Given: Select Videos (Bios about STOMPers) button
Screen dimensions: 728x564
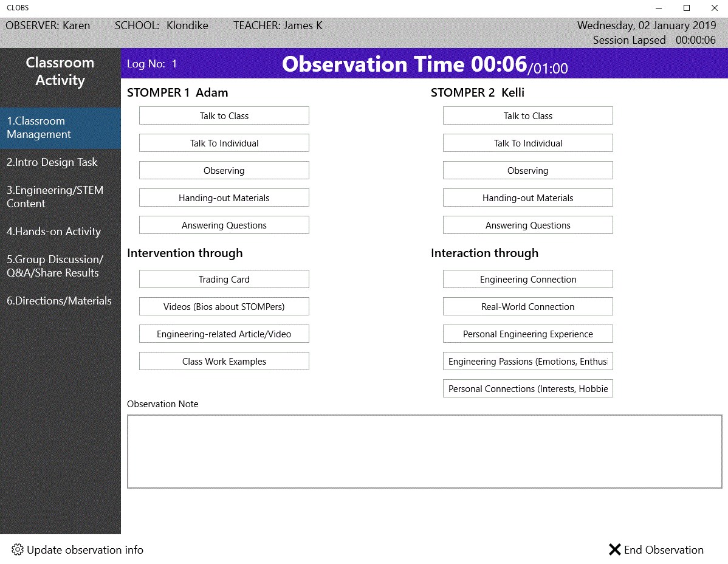Looking at the screenshot, I should 224,306.
